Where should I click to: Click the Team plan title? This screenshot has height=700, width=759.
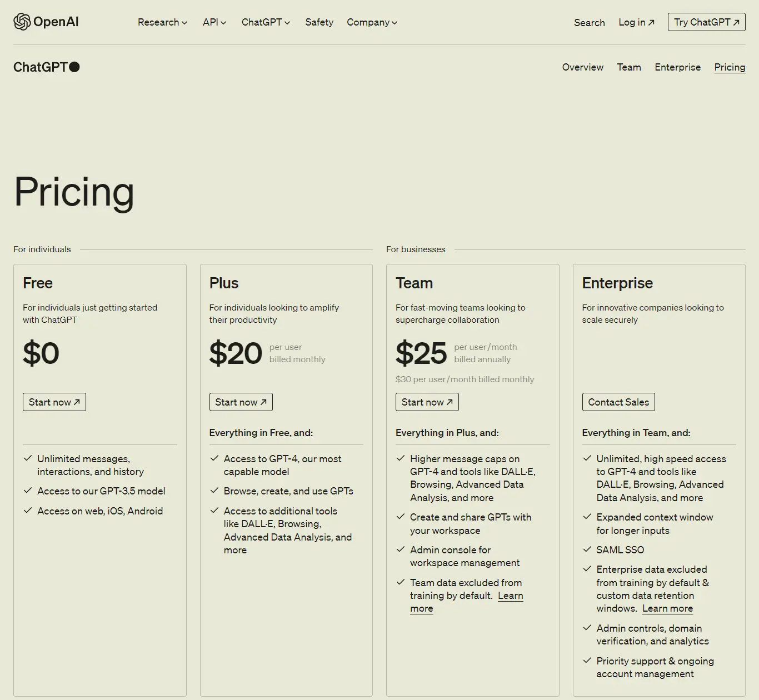click(414, 283)
